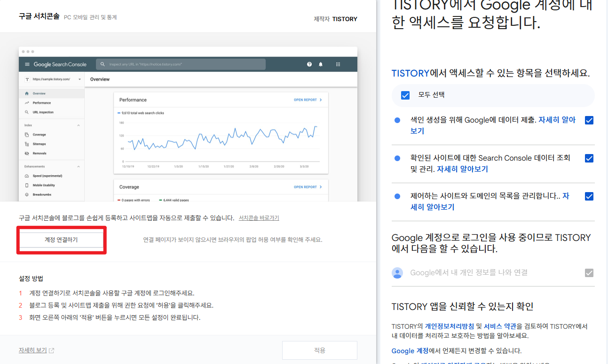The image size is (608, 364).
Task: Click the profile avatar icon beside 개인 정보 연결
Action: [x=398, y=273]
